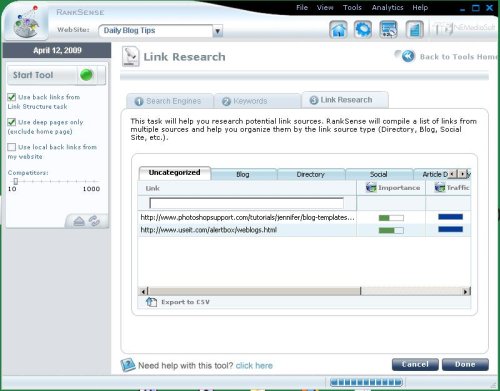This screenshot has height=391, width=500.
Task: Click the green Start Tool indicator
Action: pyautogui.click(x=86, y=75)
